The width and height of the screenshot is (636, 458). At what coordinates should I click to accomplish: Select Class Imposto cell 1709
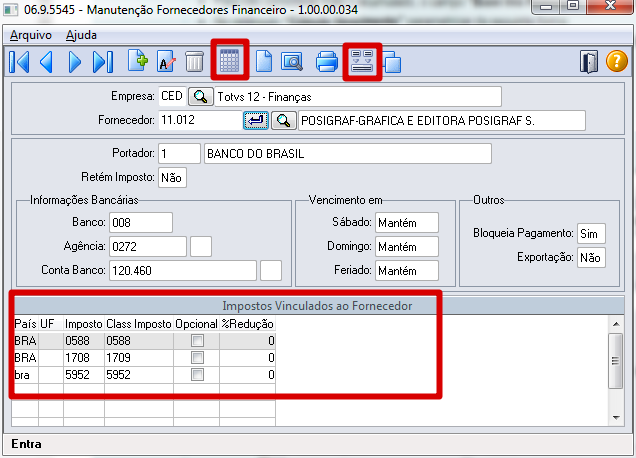tap(139, 358)
